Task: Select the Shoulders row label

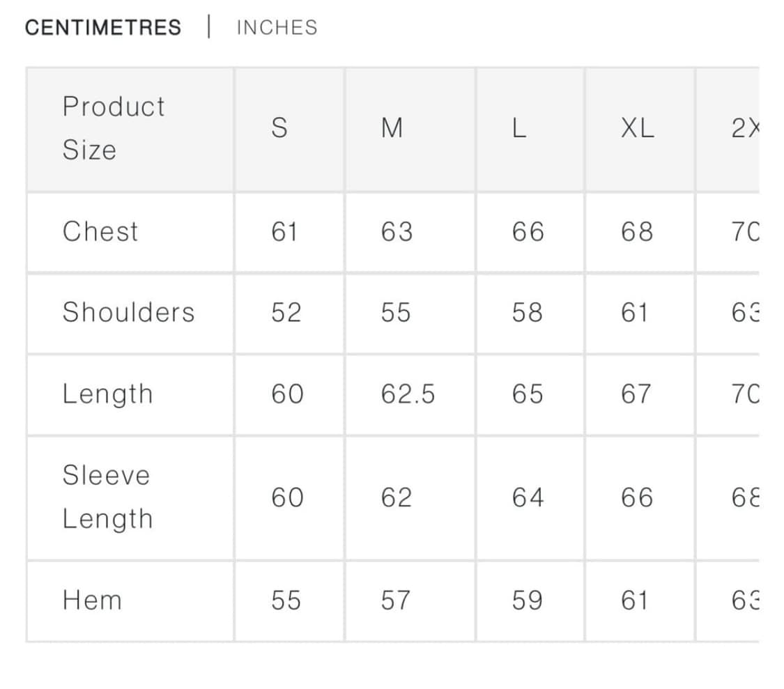Action: click(x=128, y=312)
